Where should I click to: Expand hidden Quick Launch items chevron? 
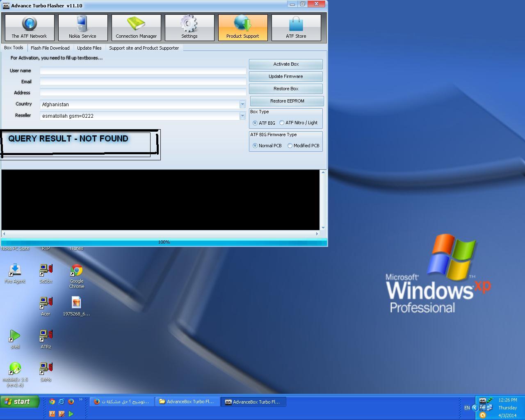[x=81, y=399]
